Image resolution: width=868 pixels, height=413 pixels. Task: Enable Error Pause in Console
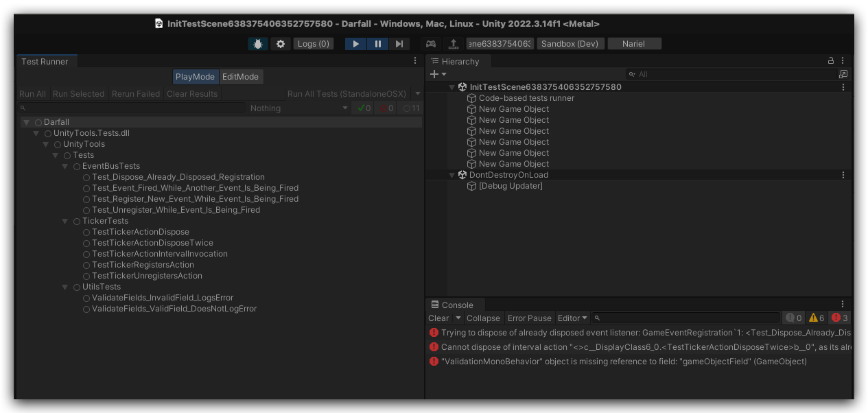point(529,318)
